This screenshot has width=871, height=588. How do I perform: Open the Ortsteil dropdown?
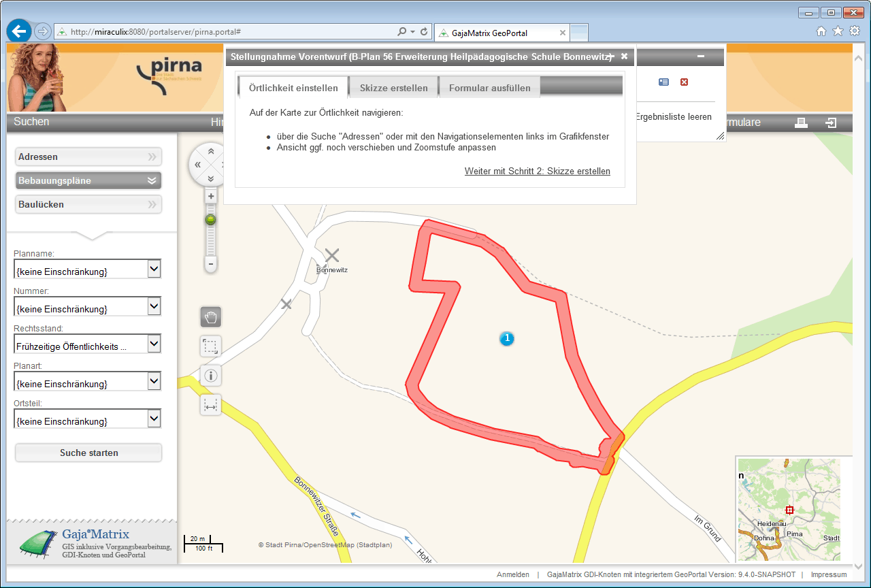click(x=154, y=419)
